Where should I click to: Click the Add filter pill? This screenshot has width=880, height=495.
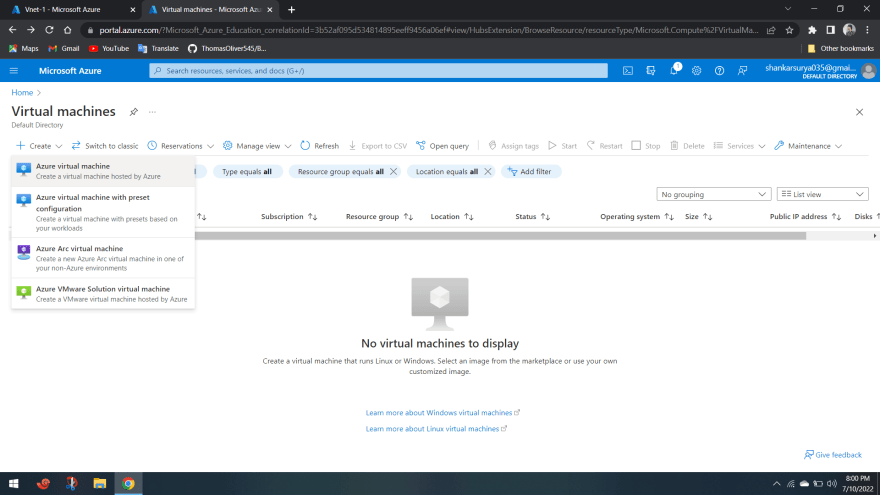(x=531, y=172)
